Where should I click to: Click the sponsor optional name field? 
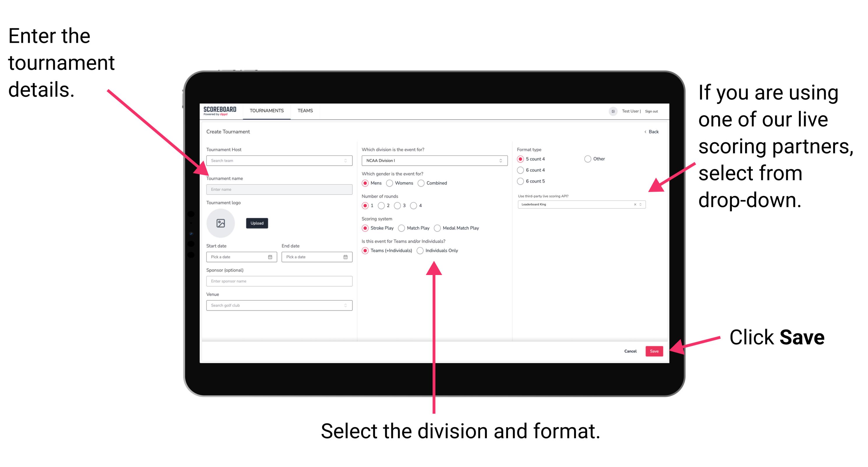click(x=279, y=281)
